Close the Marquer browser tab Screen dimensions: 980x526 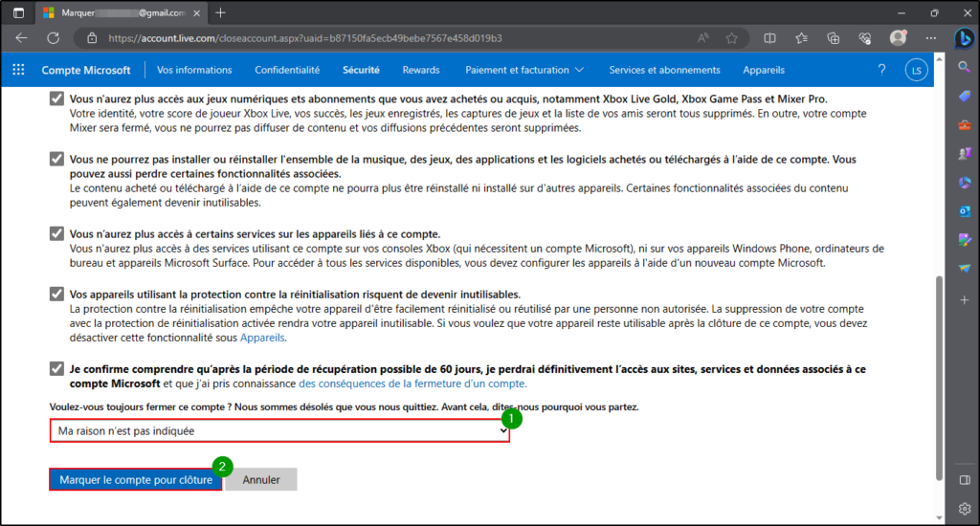196,12
